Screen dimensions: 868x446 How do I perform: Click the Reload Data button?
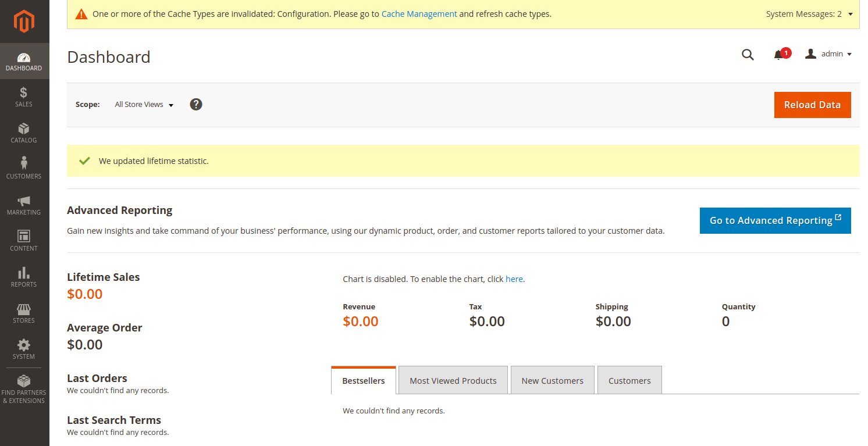(x=812, y=105)
